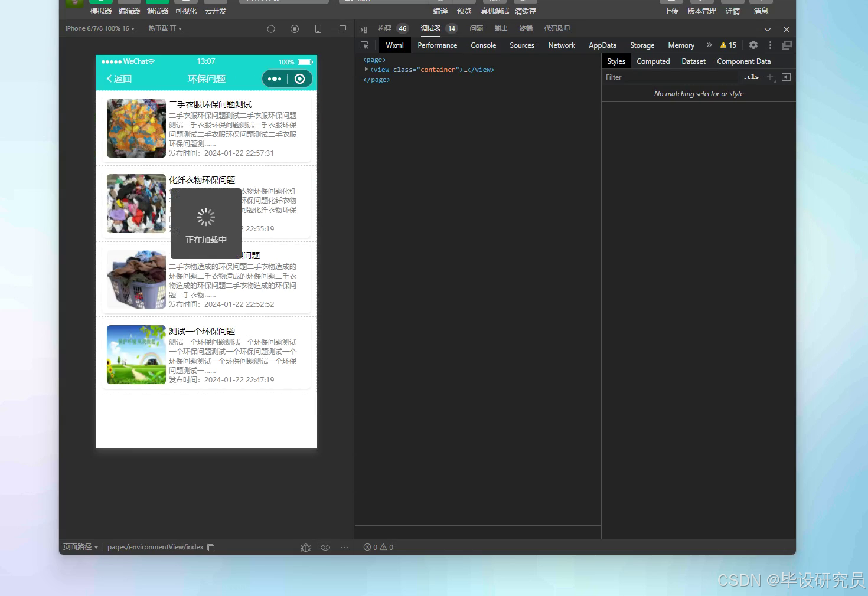Copy the page path icon

pos(211,548)
